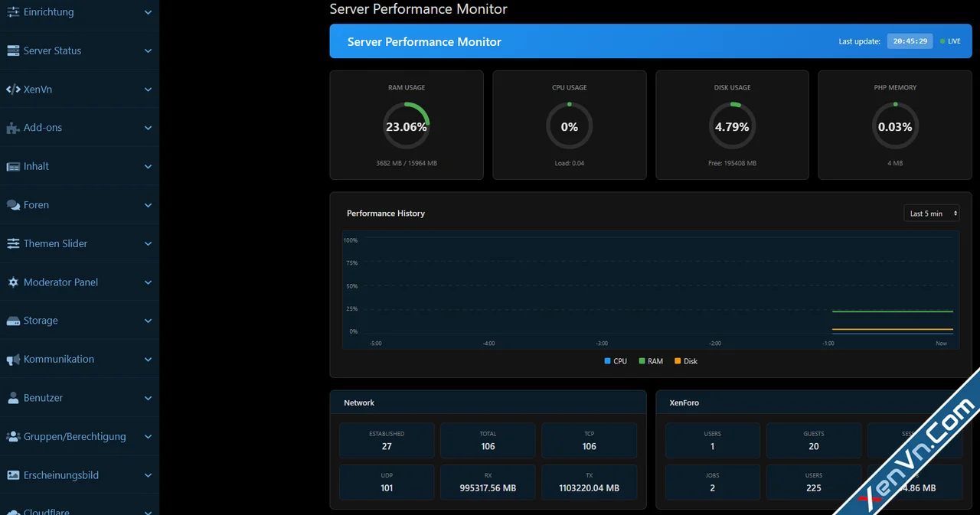Click the Performance History heading
The height and width of the screenshot is (515, 980).
click(x=386, y=213)
